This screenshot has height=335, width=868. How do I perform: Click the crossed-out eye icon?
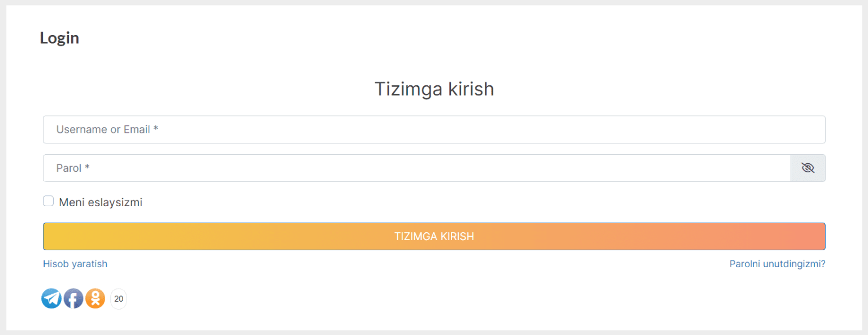808,168
